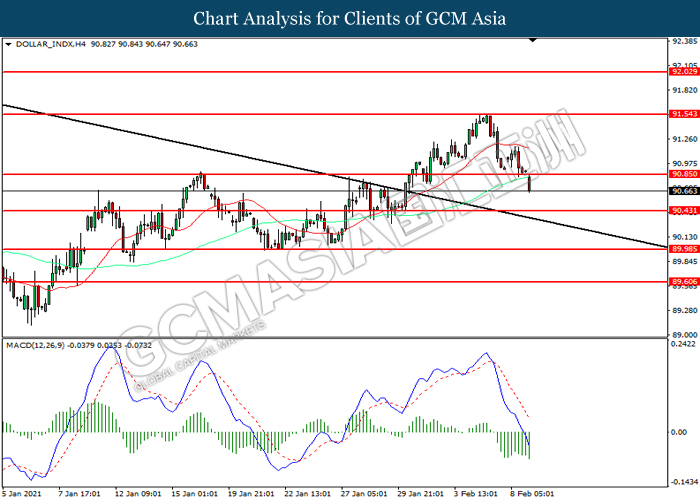The height and width of the screenshot is (500, 700).
Task: Select the red horizontal line at 92.029
Action: pyautogui.click(x=335, y=71)
